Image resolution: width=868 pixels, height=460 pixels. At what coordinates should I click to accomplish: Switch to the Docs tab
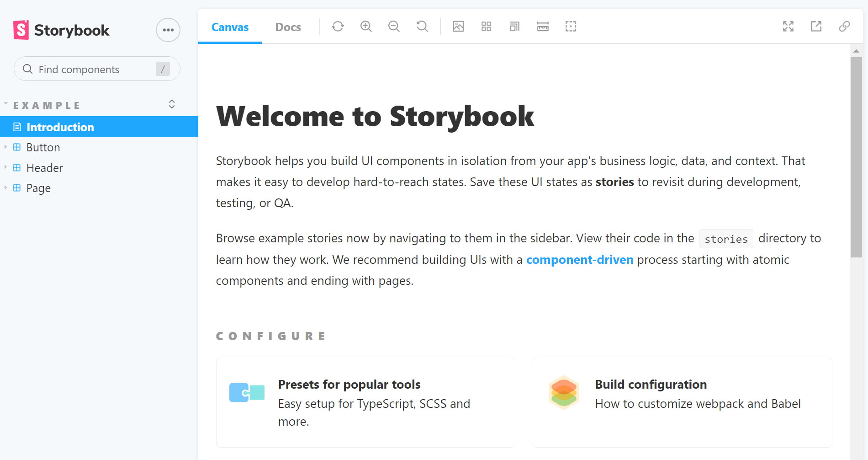click(x=288, y=27)
